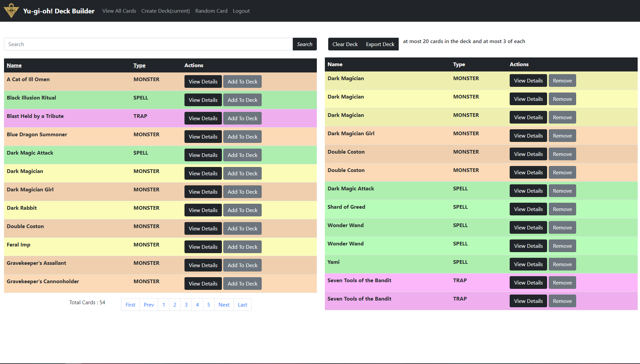Open the Random Card page
The image size is (640, 364).
point(211,11)
